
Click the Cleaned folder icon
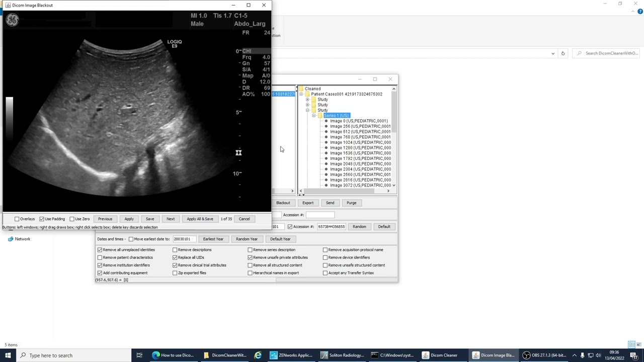(x=301, y=89)
